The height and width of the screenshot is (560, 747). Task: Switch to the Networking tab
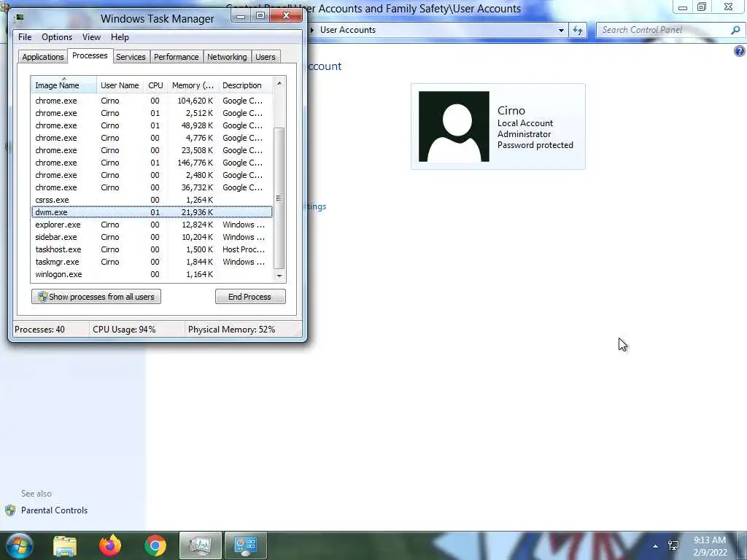[228, 57]
